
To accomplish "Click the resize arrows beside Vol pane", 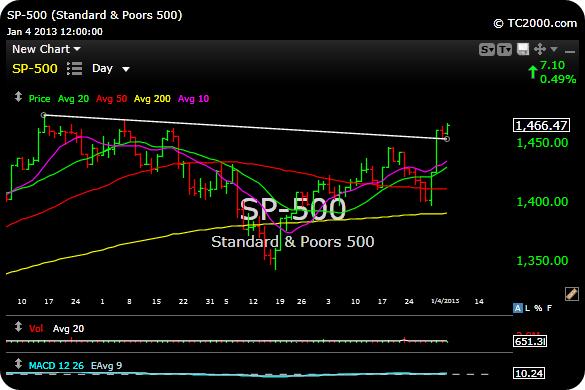I will click(18, 327).
